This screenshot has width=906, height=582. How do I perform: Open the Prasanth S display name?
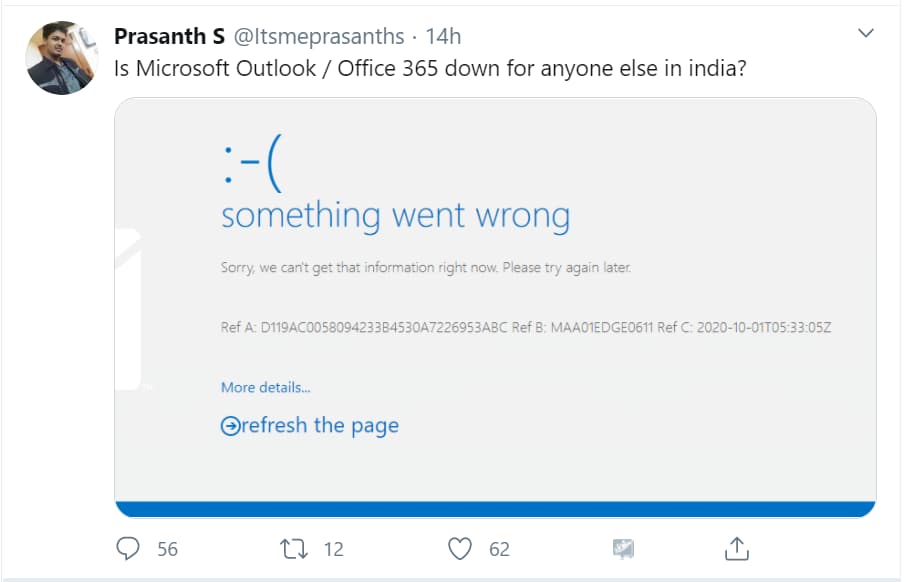[169, 37]
